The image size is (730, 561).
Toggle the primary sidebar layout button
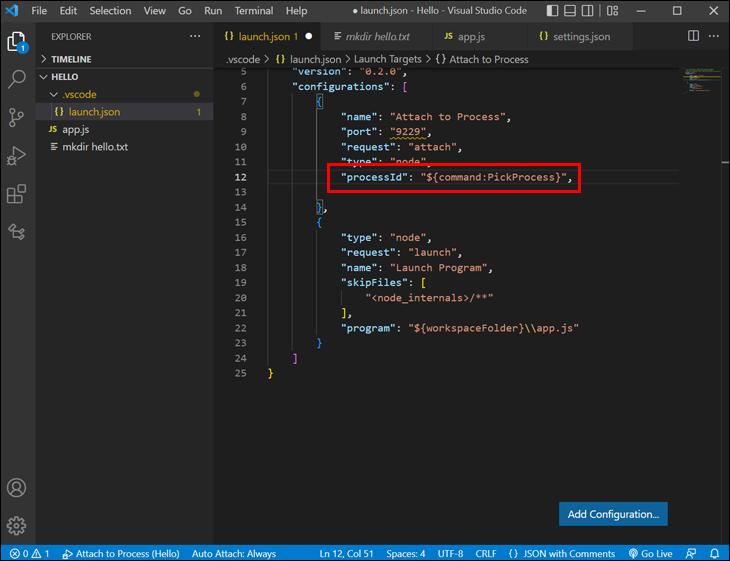pos(555,11)
